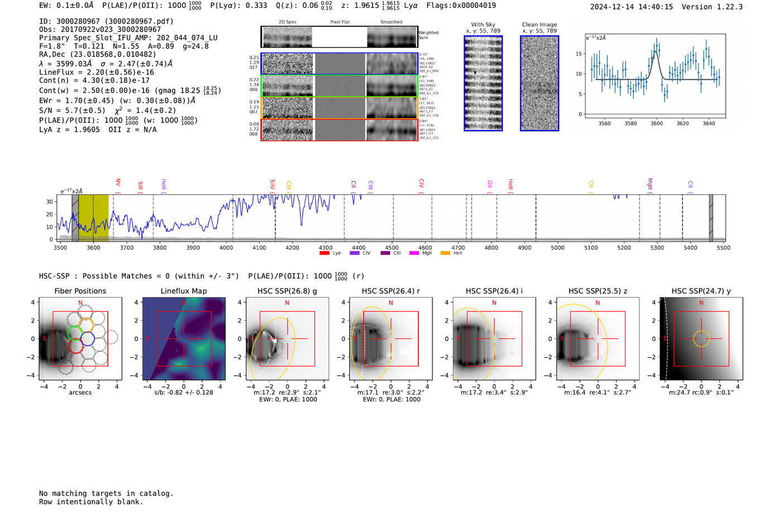Click the NV line marker above the spectrum
The width and height of the screenshot is (782, 532).
tap(118, 183)
